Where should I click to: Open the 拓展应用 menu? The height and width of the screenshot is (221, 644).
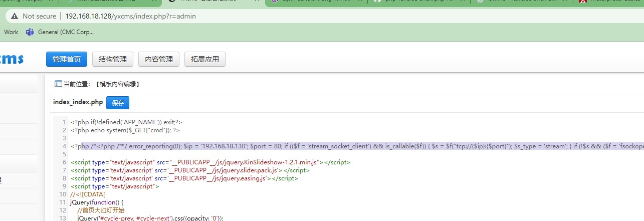205,59
